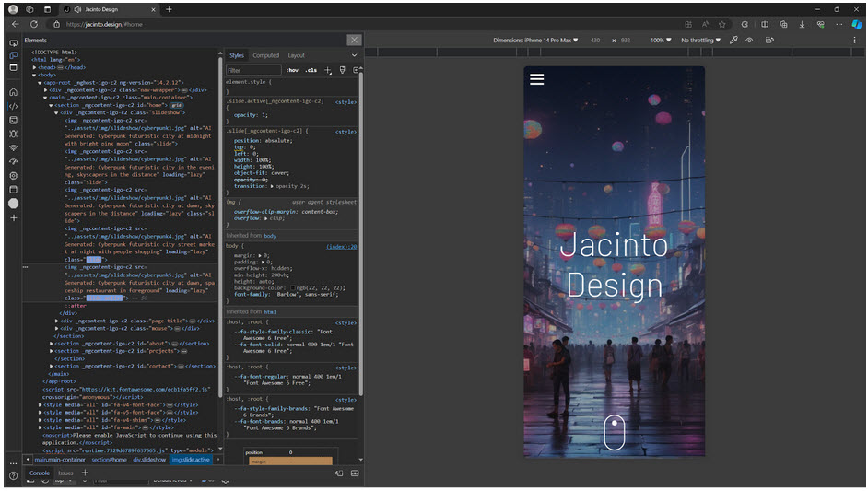This screenshot has height=491, width=868.
Task: Open the 100% zoom dropdown
Action: pos(661,40)
